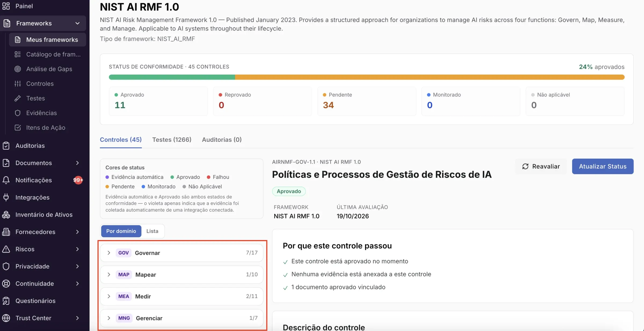Click the Última avaliação date 19/10/2026
This screenshot has height=331, width=644.
pyautogui.click(x=353, y=216)
